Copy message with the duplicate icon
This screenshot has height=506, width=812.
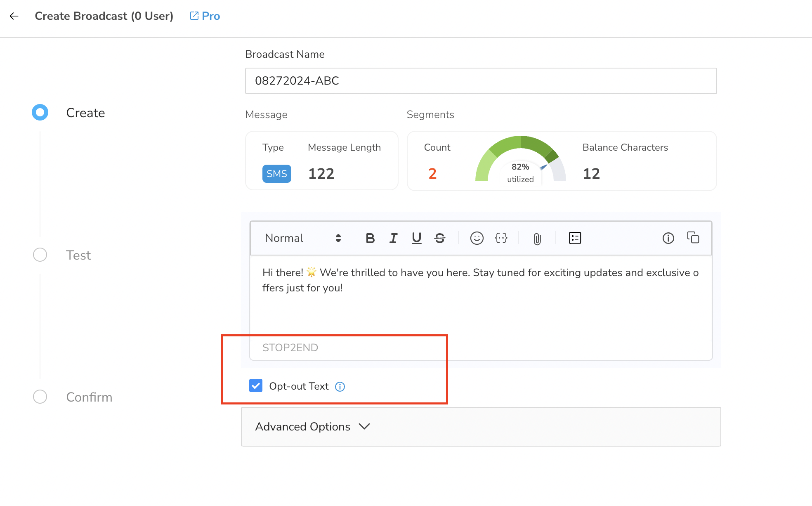point(693,237)
